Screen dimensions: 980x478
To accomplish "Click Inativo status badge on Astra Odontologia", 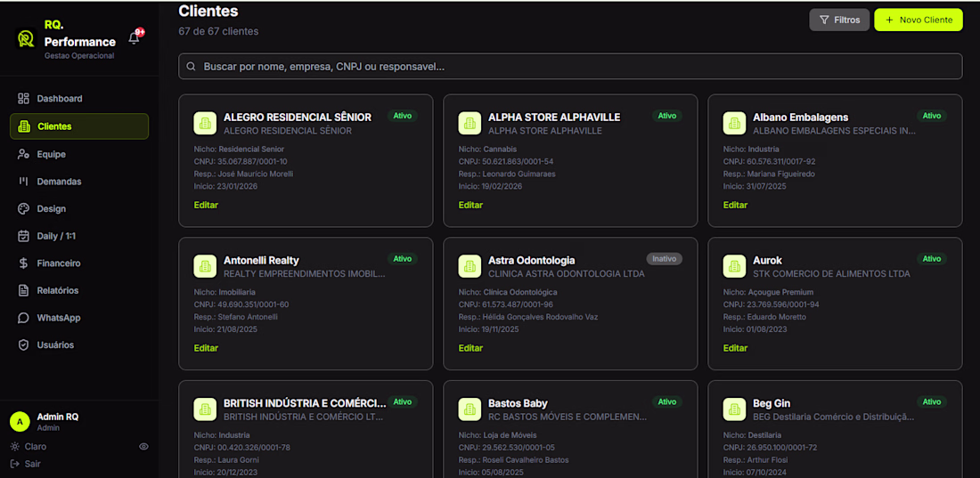I will (x=664, y=259).
